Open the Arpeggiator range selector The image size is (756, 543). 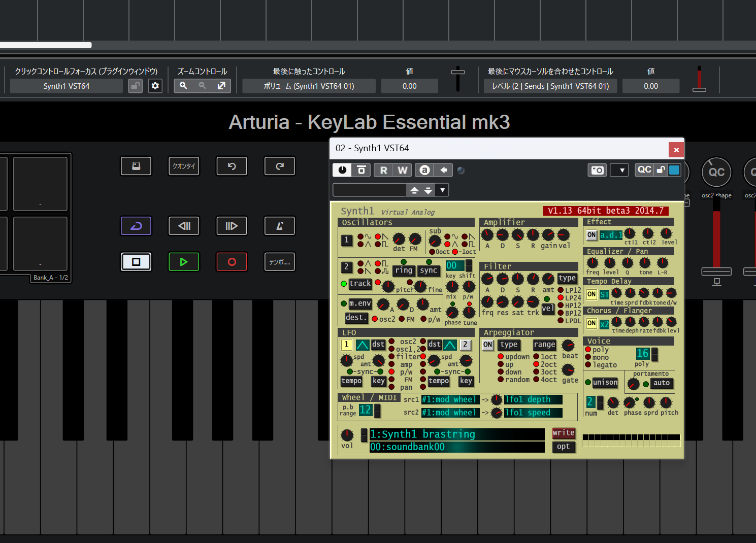tap(544, 345)
